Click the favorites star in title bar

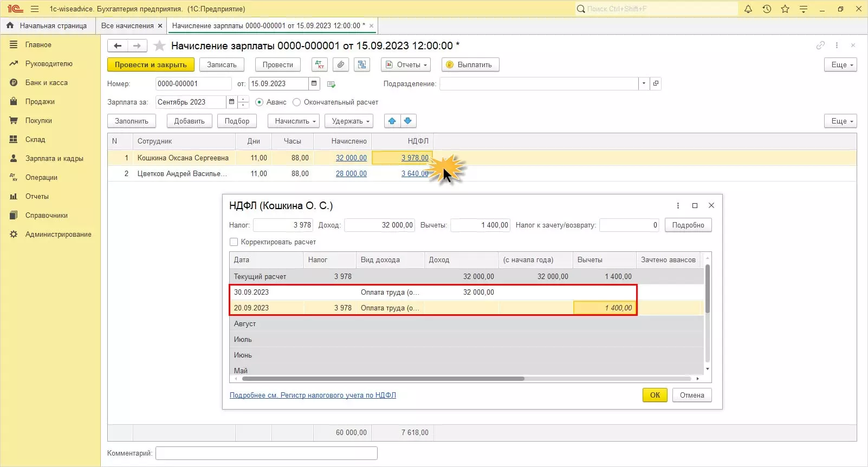[x=785, y=9]
